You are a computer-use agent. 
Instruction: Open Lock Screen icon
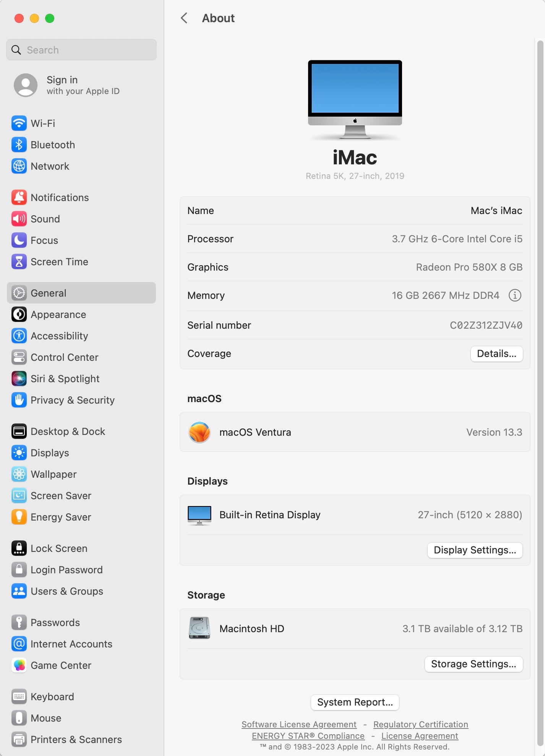tap(19, 548)
